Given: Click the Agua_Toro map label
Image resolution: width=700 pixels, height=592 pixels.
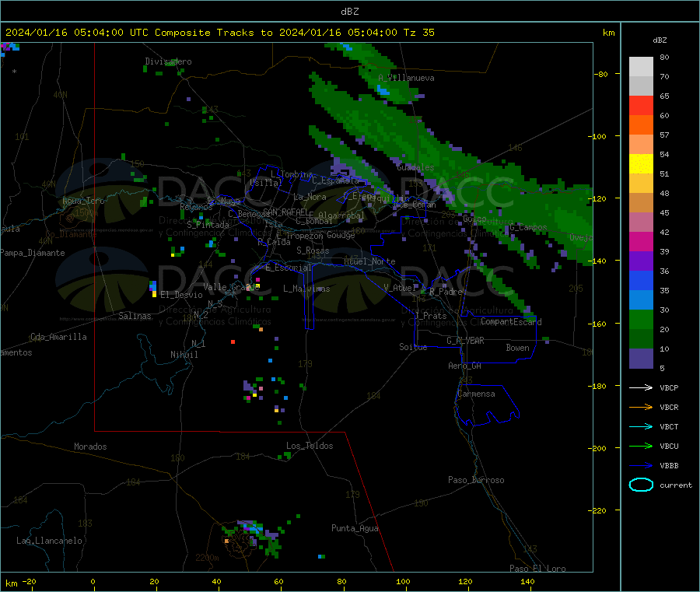Looking at the screenshot, I should click(x=83, y=201).
